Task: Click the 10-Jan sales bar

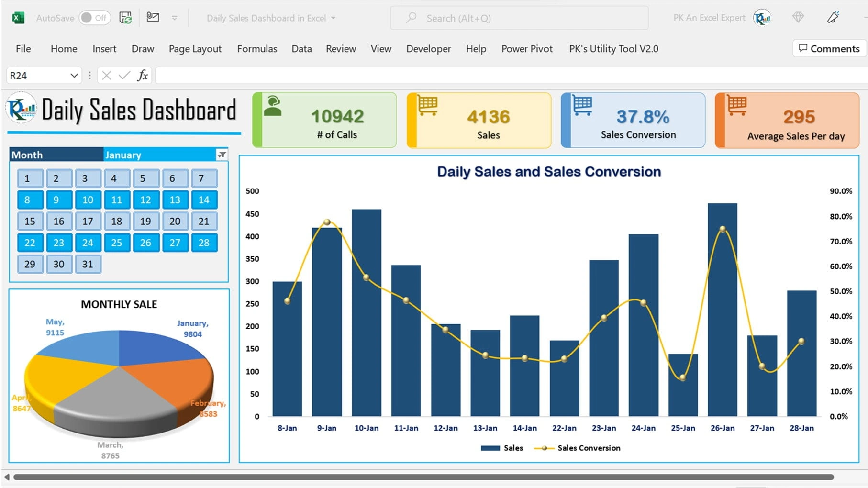Action: click(x=367, y=312)
